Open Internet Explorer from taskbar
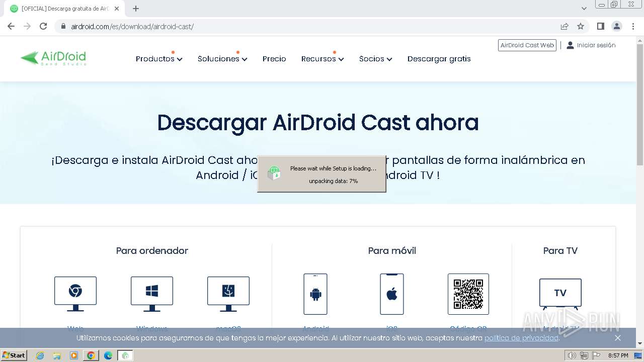This screenshot has width=644, height=362. 40,355
